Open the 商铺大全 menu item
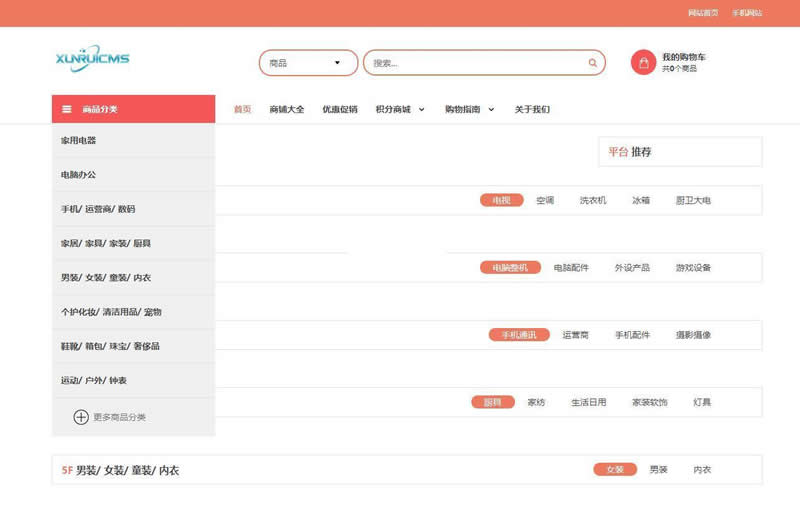 point(286,109)
